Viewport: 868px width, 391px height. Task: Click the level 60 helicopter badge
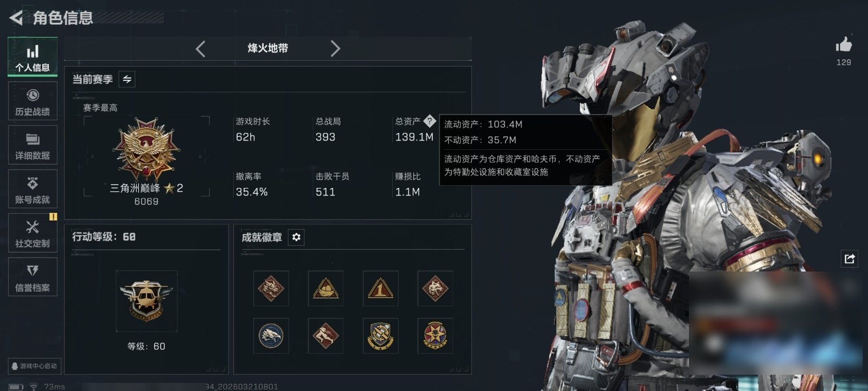[146, 301]
